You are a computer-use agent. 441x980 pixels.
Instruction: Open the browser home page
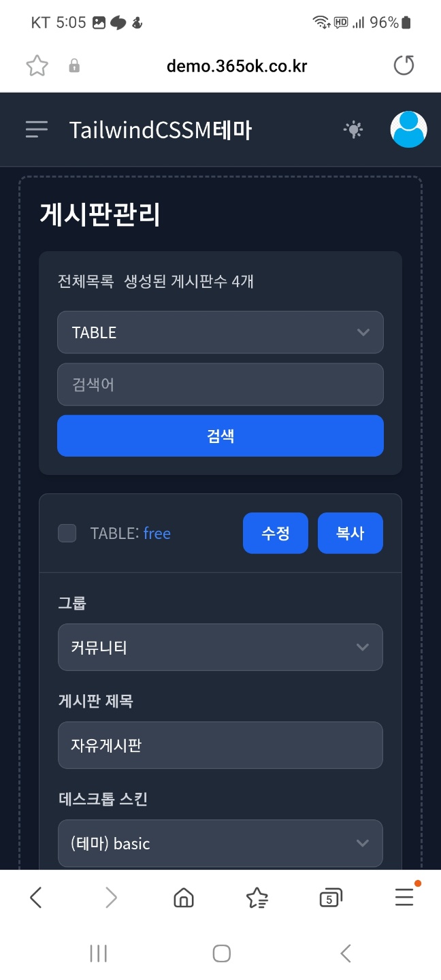click(184, 898)
